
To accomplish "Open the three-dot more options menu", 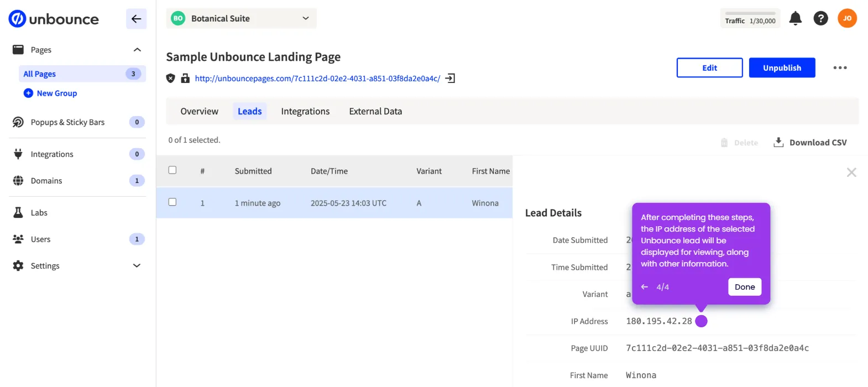I will pos(840,67).
